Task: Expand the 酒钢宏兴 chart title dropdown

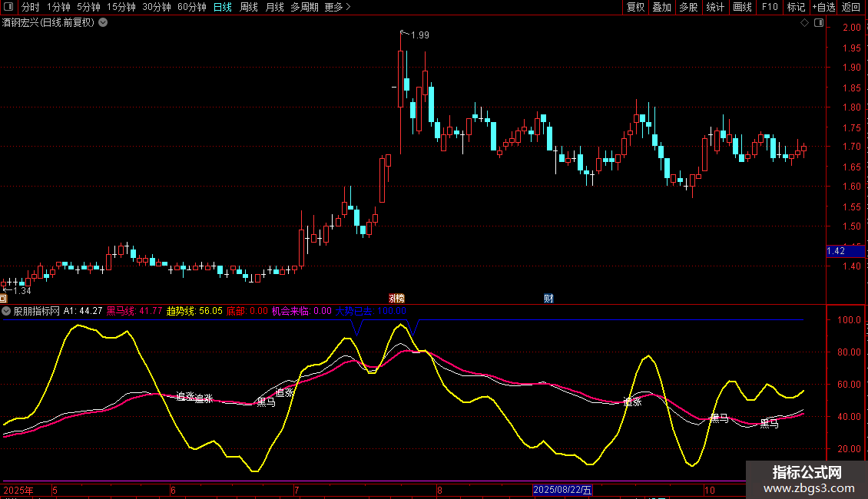Action: pyautogui.click(x=103, y=23)
